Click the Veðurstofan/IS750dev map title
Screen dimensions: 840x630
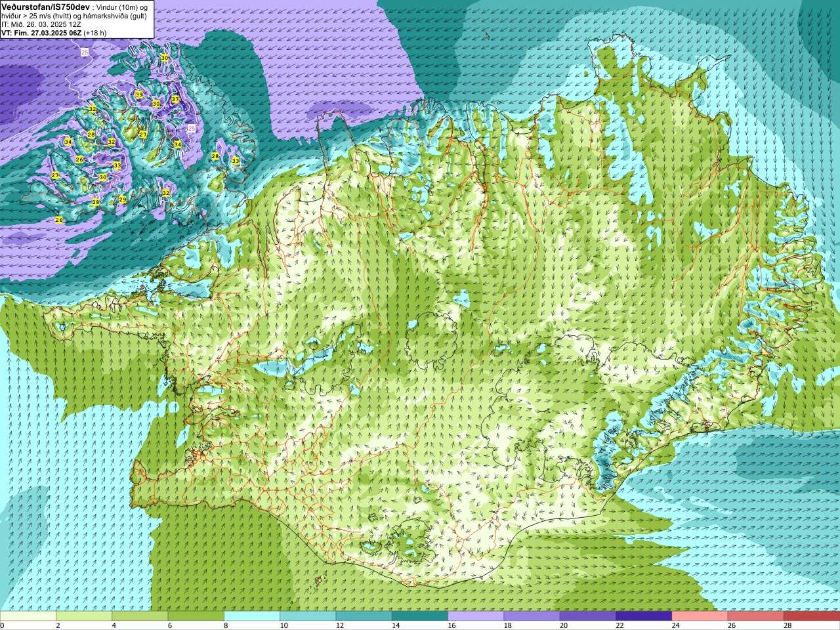(45, 6)
